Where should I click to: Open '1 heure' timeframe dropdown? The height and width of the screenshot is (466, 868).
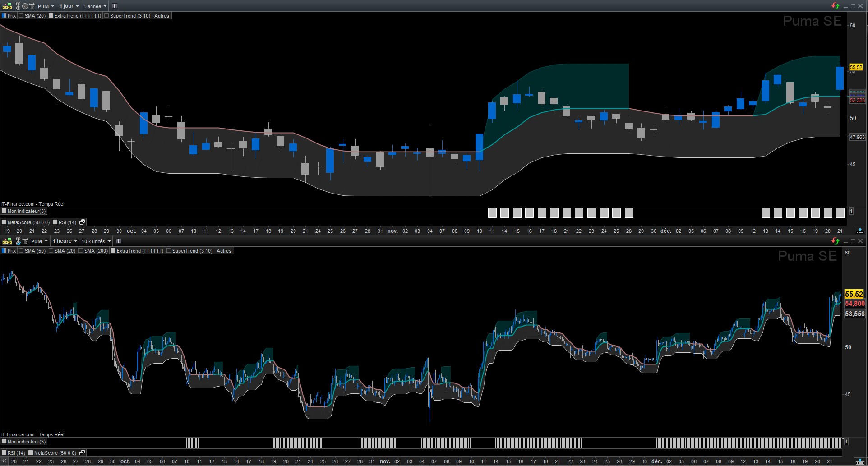pos(65,241)
